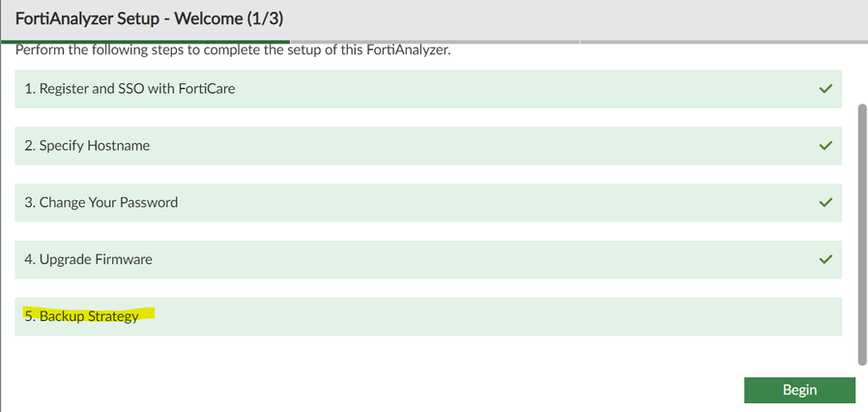This screenshot has width=868, height=412.
Task: Click the title bar's empty right side
Action: [x=628, y=18]
